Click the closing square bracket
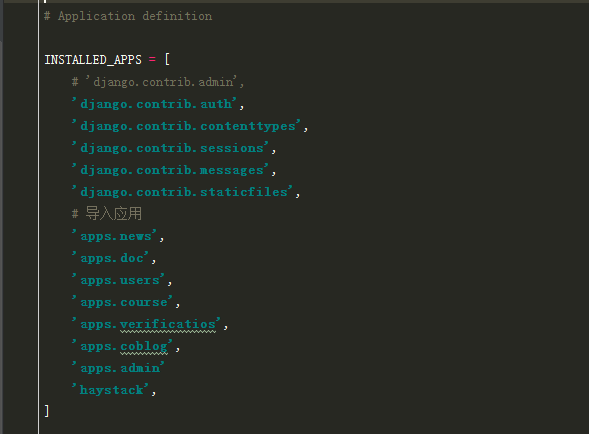The height and width of the screenshot is (434, 589). pos(47,411)
